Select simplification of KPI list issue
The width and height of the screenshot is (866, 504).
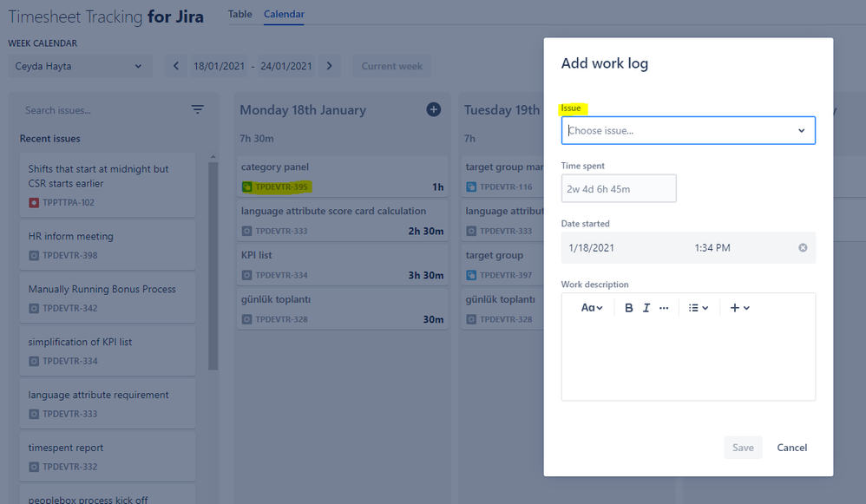[108, 351]
